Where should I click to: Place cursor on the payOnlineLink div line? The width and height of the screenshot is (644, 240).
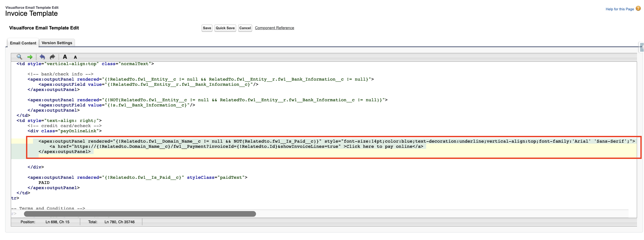point(65,131)
